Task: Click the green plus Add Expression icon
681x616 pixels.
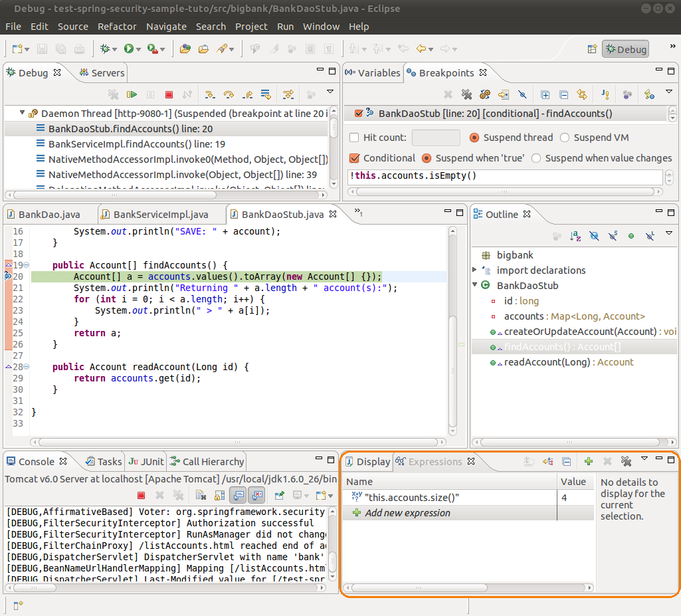Action: (588, 461)
